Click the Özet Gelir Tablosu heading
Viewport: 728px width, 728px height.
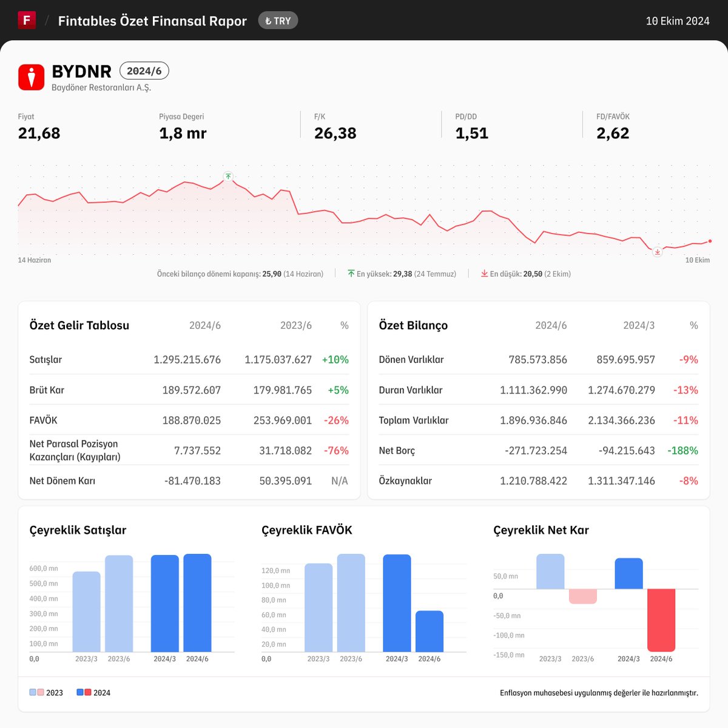tap(79, 325)
